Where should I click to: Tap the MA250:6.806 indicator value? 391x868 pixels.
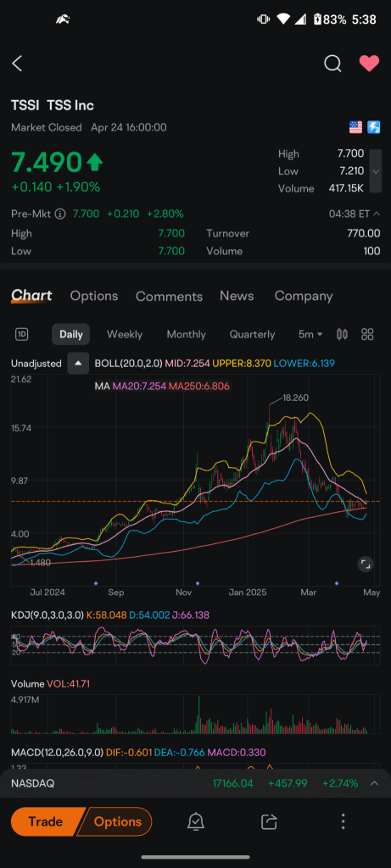click(199, 386)
